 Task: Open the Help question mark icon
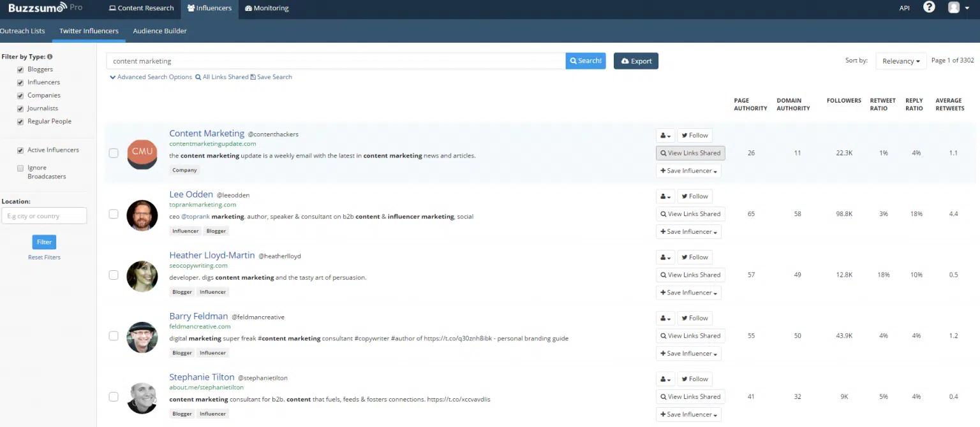929,7
